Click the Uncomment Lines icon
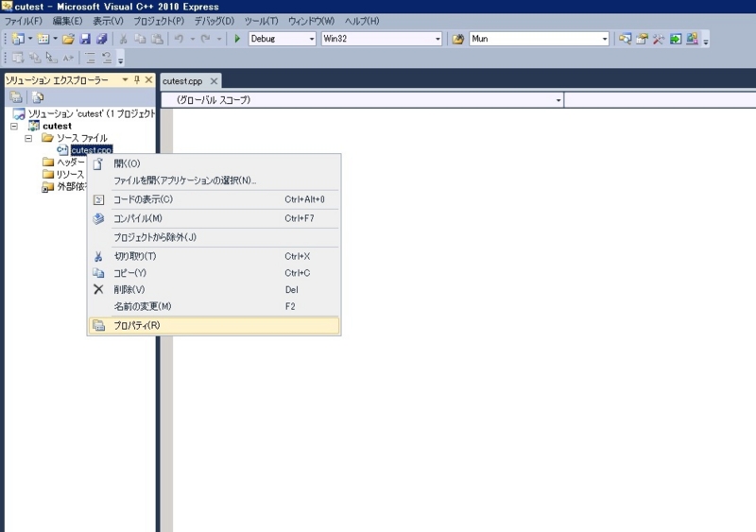 [x=107, y=59]
